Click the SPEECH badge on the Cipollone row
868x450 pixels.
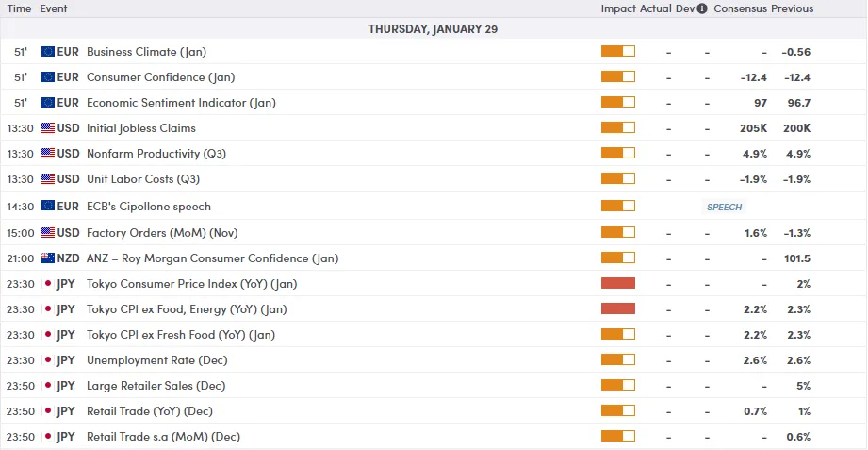pos(724,207)
